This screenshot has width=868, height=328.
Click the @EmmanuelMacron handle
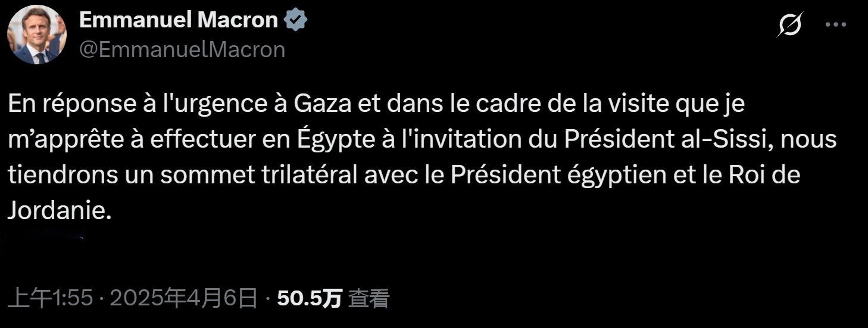point(182,50)
